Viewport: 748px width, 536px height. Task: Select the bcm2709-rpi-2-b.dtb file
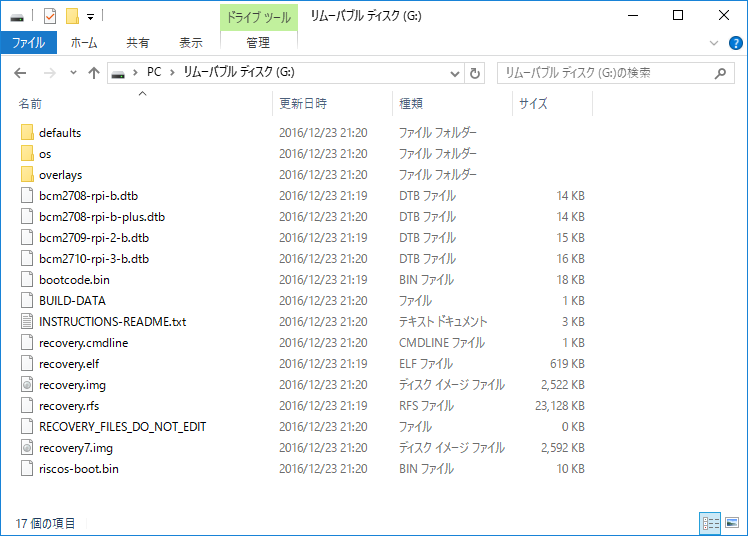(94, 237)
